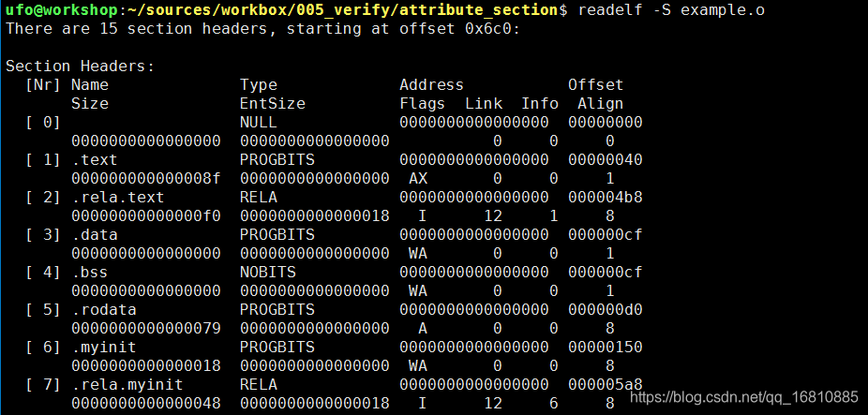Image resolution: width=868 pixels, height=415 pixels.
Task: Select the offset value 0x6c0:
Action: coord(491,29)
